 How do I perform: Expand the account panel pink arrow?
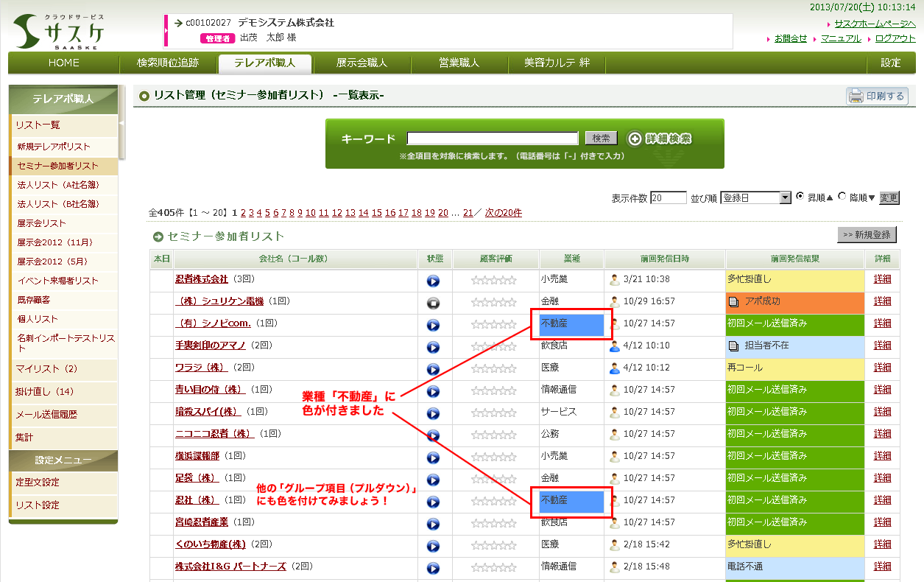pos(166,31)
